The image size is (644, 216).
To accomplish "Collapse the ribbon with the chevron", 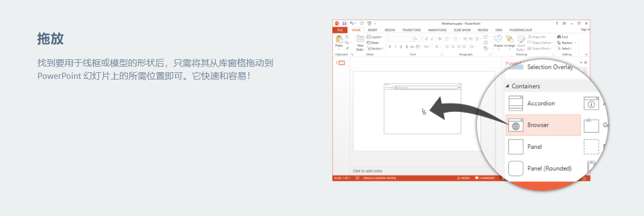I will click(x=586, y=54).
